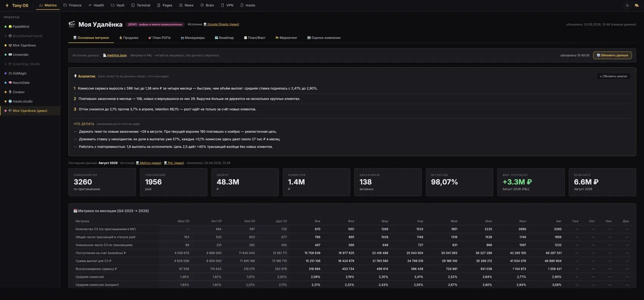
Task: Select the PadelMind project in sidebar
Action: point(30,27)
